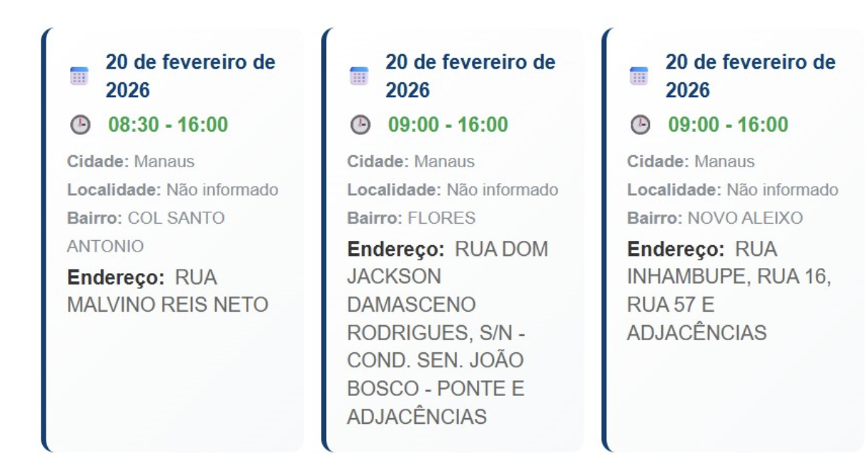Screen dimensions: 868x466
Task: Click the date heading of the FLORES card
Action: pos(470,76)
